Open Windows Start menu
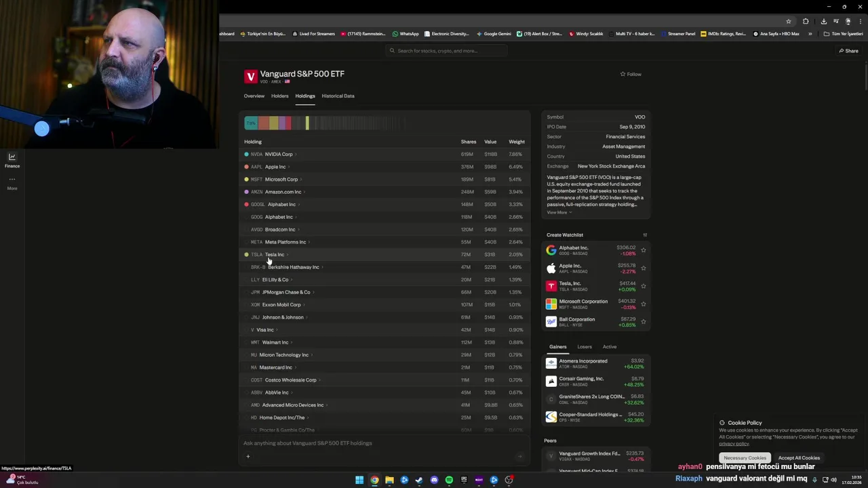868x488 pixels. 359,480
